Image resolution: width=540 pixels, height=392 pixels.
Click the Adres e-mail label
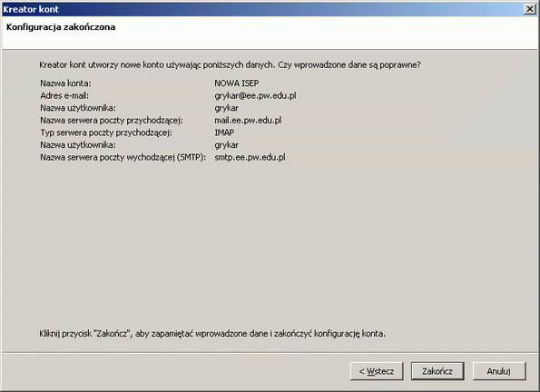click(x=64, y=96)
